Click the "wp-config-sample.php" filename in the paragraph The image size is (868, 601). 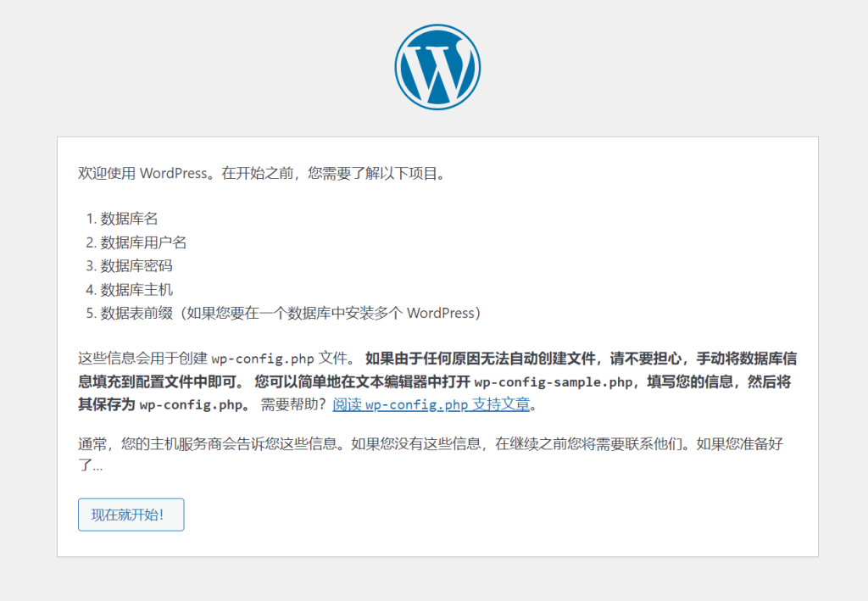pyautogui.click(x=553, y=381)
